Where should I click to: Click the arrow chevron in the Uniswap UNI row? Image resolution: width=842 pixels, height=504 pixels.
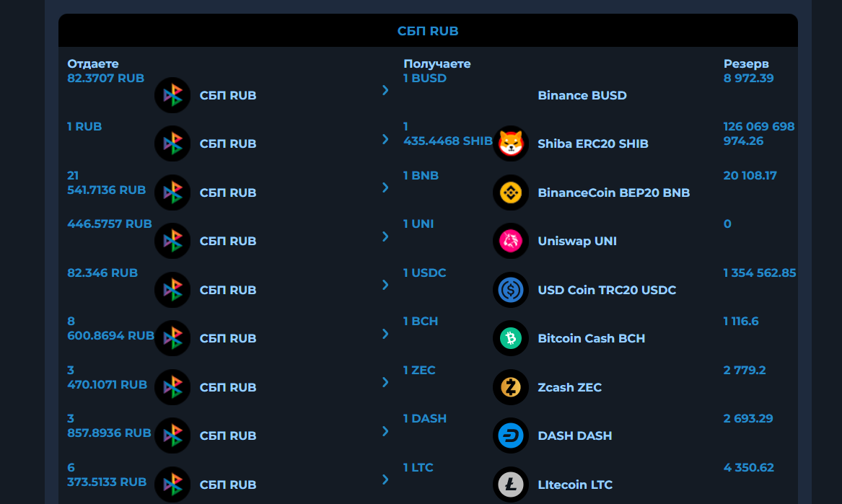(385, 236)
